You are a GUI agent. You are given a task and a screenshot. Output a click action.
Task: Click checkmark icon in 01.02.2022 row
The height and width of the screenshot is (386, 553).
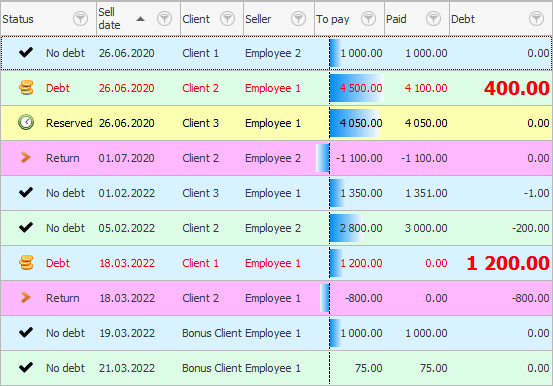coord(26,193)
